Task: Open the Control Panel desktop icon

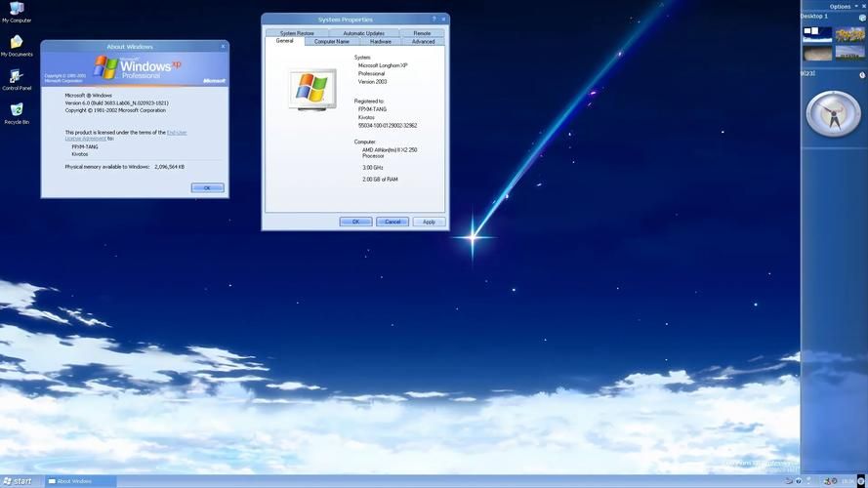Action: [x=16, y=77]
